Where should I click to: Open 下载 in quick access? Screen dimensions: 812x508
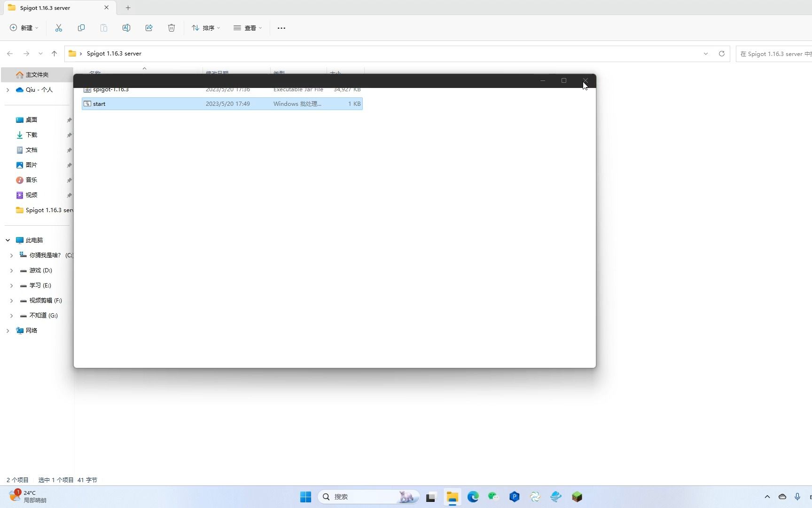(31, 135)
